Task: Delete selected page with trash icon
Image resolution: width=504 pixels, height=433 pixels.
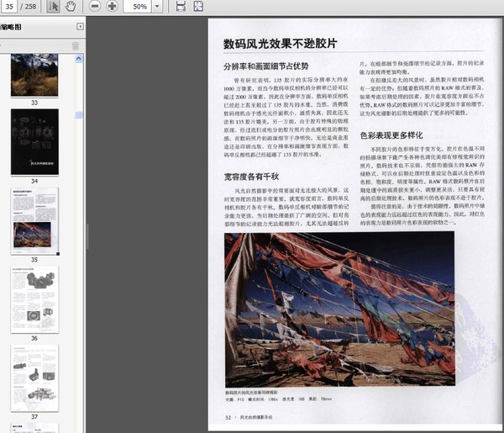Action: coord(76,45)
